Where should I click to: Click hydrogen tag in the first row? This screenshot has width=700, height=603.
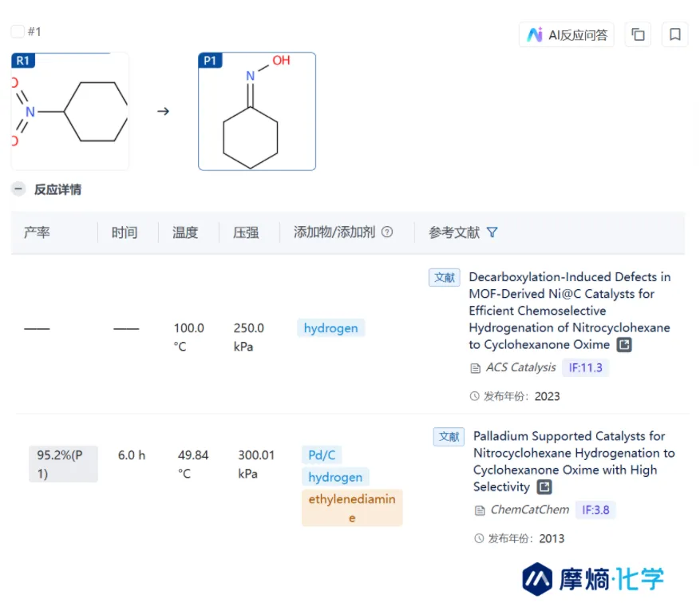tap(330, 328)
